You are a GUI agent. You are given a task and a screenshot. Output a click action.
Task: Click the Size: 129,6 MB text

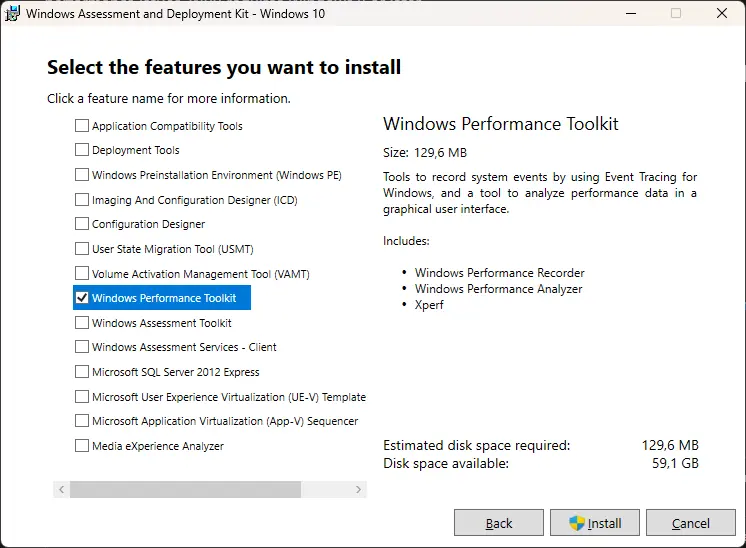point(425,153)
